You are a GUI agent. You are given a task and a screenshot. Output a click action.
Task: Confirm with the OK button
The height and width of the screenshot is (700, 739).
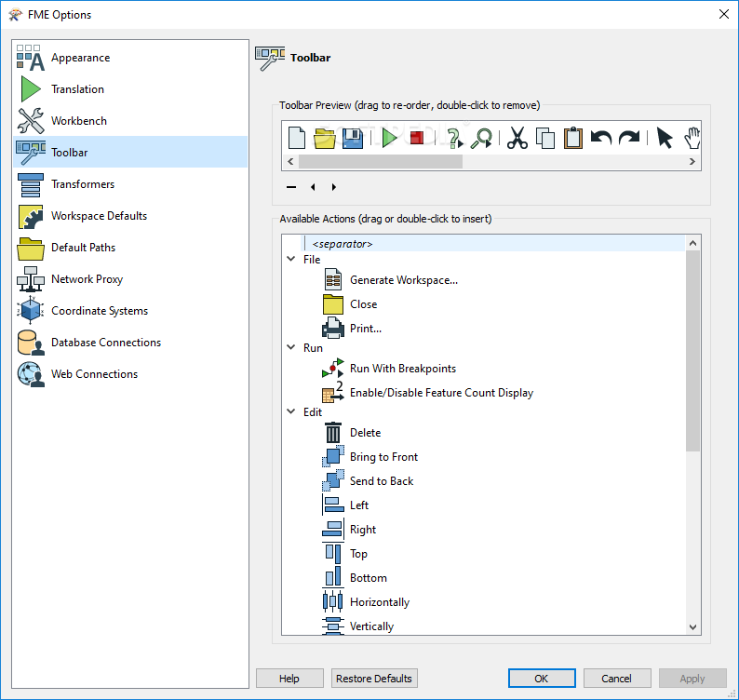coord(542,678)
